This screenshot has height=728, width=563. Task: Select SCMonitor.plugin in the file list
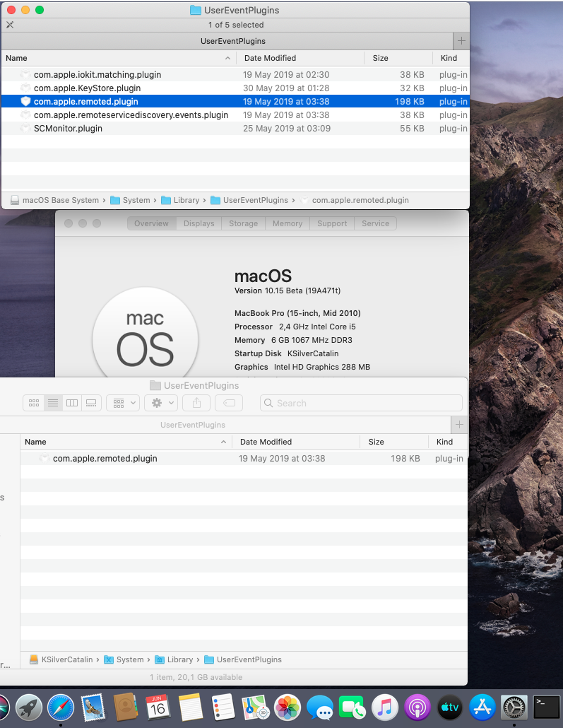[235, 129]
